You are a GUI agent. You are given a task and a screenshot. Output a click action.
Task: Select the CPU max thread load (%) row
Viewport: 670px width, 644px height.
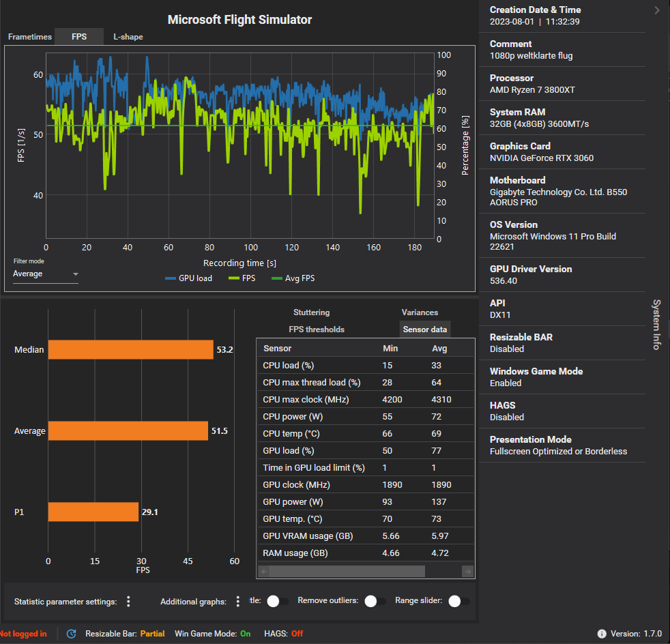[x=366, y=383]
